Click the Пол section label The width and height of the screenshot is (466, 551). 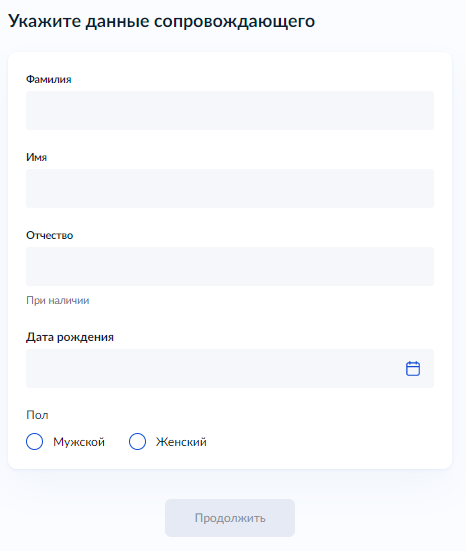pyautogui.click(x=37, y=415)
